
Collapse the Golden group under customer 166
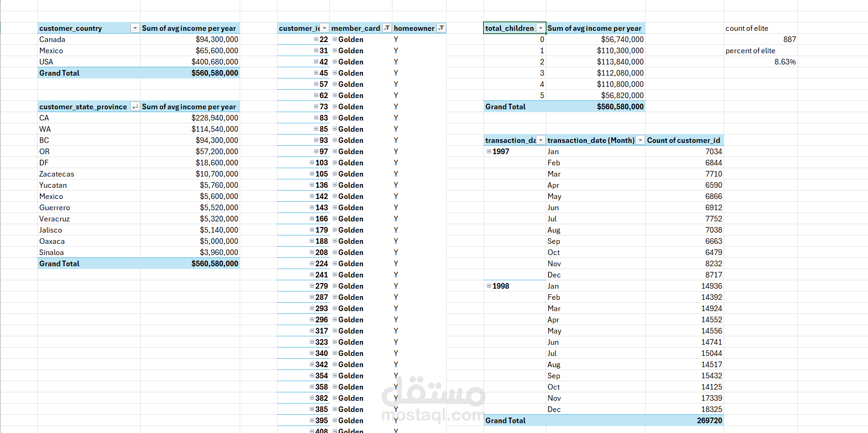(x=334, y=219)
